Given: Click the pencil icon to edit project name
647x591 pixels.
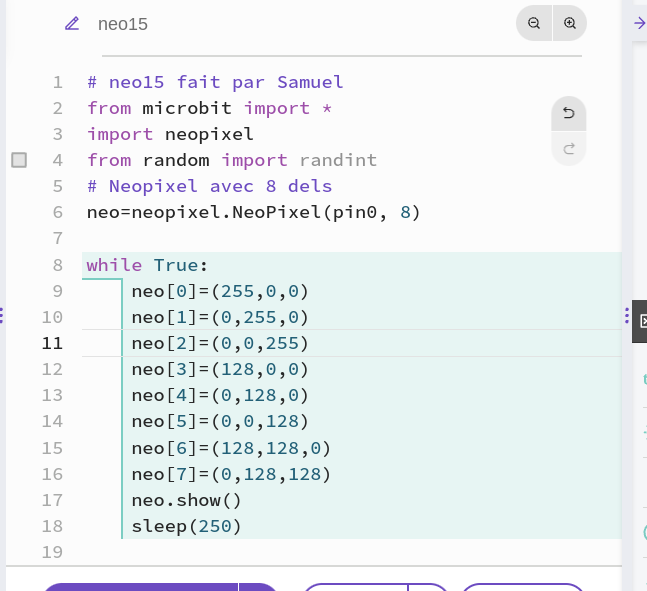Looking at the screenshot, I should click(x=72, y=24).
